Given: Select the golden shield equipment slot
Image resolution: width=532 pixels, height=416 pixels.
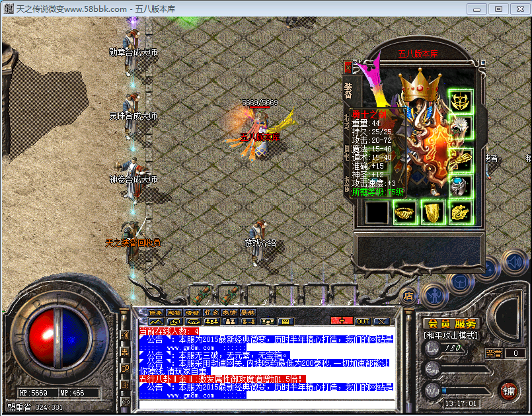Looking at the screenshot, I should (432, 212).
